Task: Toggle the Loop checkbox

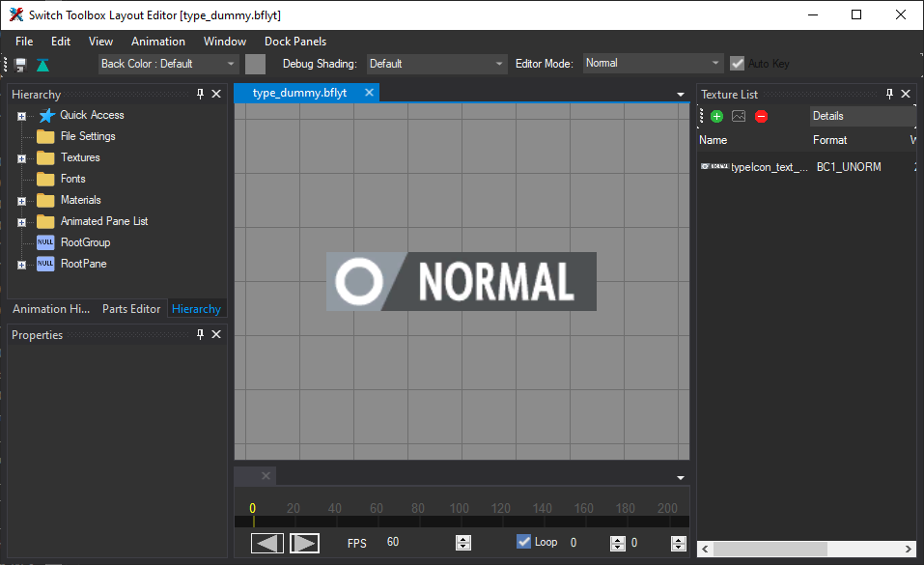Action: tap(524, 542)
